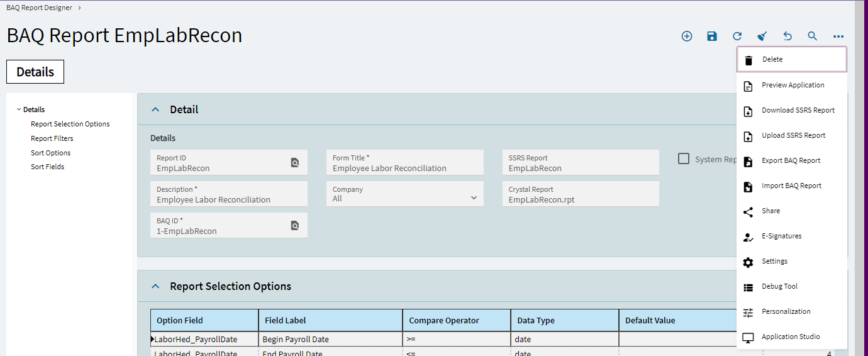Open the Company dropdown
Screen dimensions: 868x356
[474, 197]
